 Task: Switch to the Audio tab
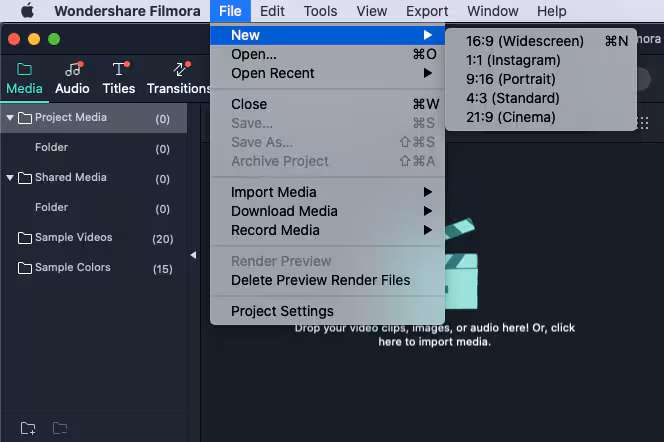pyautogui.click(x=72, y=79)
